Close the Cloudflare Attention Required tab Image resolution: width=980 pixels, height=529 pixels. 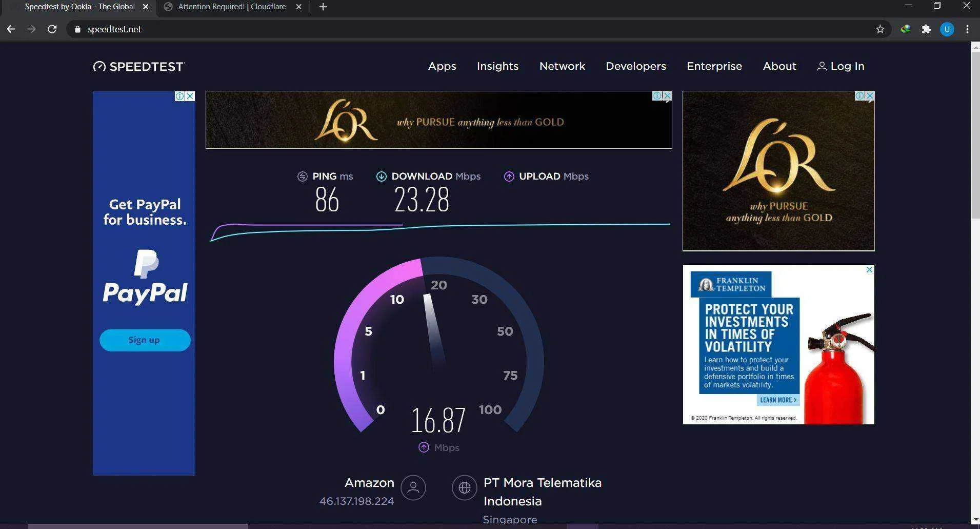point(299,7)
